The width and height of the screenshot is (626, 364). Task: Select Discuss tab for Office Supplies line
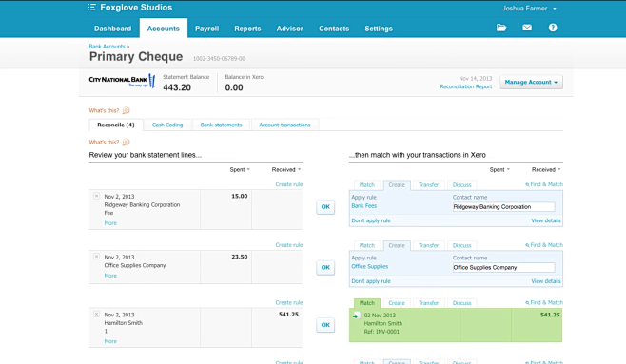[x=462, y=245]
